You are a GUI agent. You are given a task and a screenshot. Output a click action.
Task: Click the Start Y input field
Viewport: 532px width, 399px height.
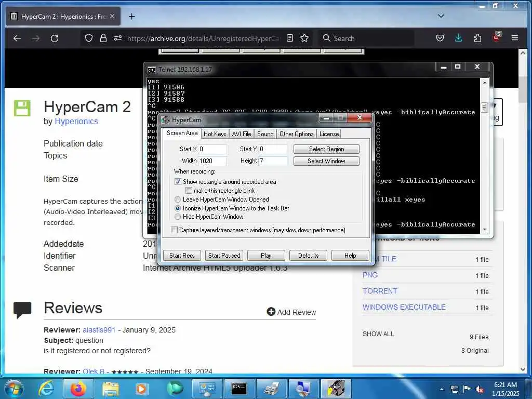click(x=272, y=149)
